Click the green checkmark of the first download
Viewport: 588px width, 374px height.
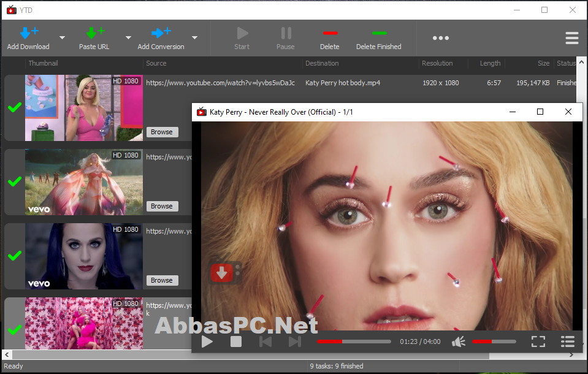click(x=15, y=108)
